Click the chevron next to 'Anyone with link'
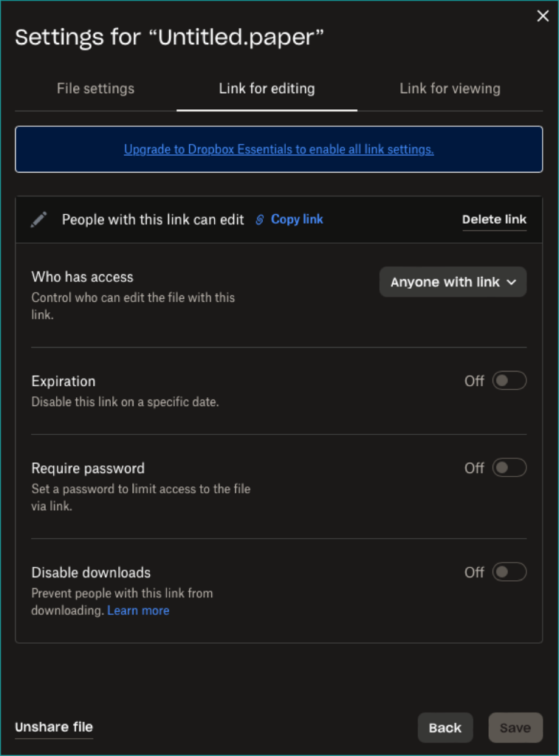559x756 pixels. tap(512, 281)
